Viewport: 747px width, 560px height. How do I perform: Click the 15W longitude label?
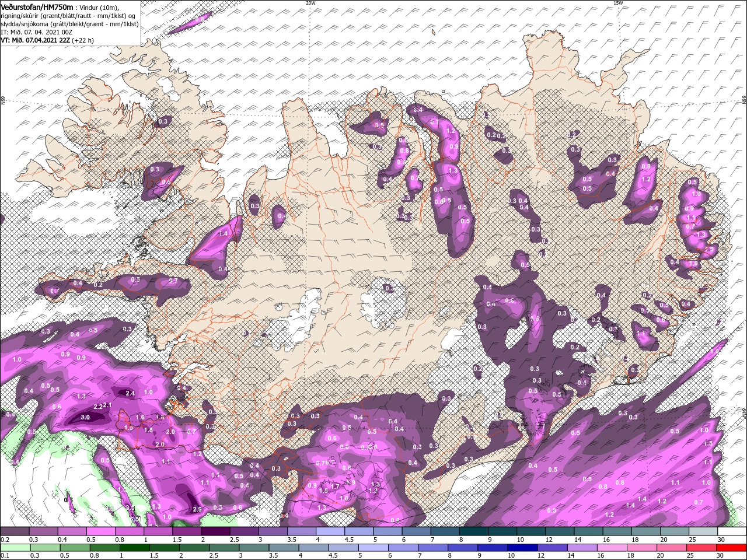pyautogui.click(x=618, y=3)
